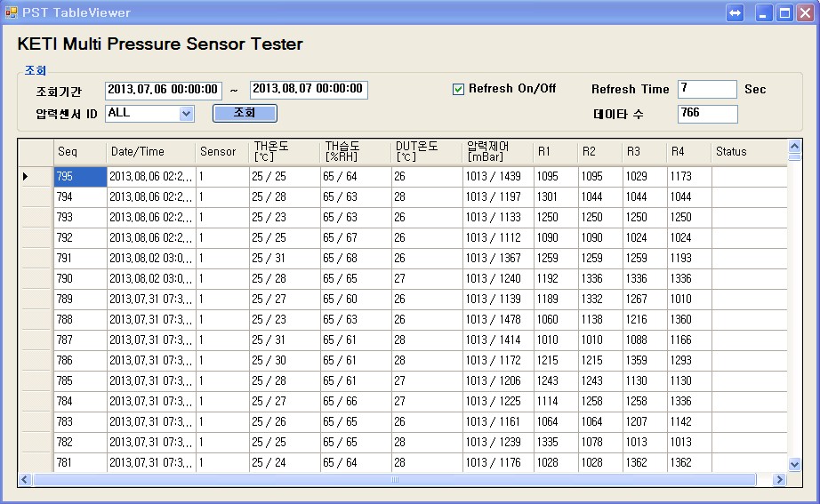The width and height of the screenshot is (820, 504).
Task: Click pressure cell 1013 / 1176
Action: 498,462
